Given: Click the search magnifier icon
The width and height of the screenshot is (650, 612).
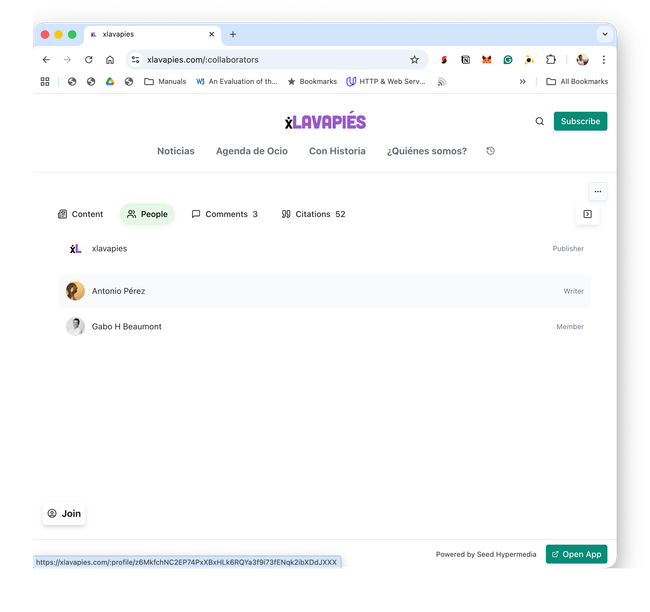Looking at the screenshot, I should pos(539,121).
